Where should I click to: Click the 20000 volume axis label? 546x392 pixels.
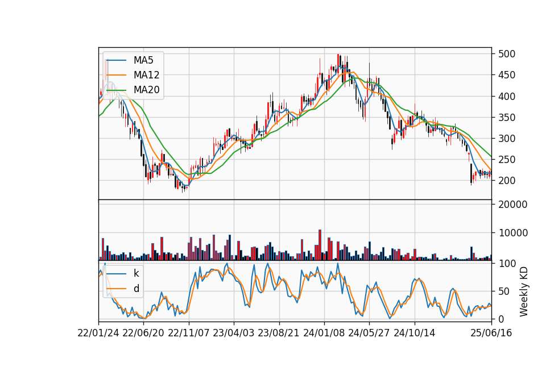click(x=513, y=205)
